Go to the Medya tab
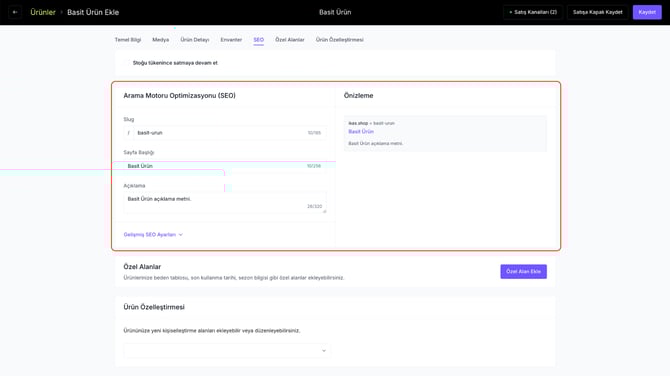The image size is (670, 376). click(161, 40)
